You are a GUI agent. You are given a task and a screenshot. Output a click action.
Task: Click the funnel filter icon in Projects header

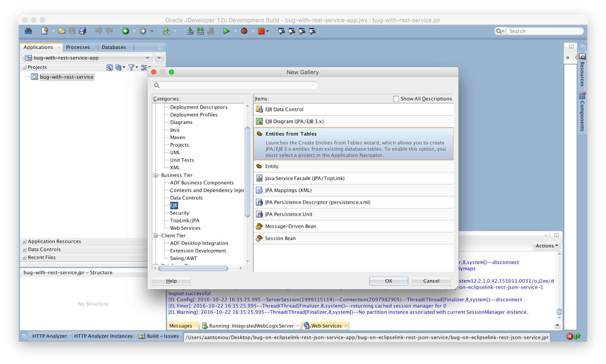(x=131, y=67)
